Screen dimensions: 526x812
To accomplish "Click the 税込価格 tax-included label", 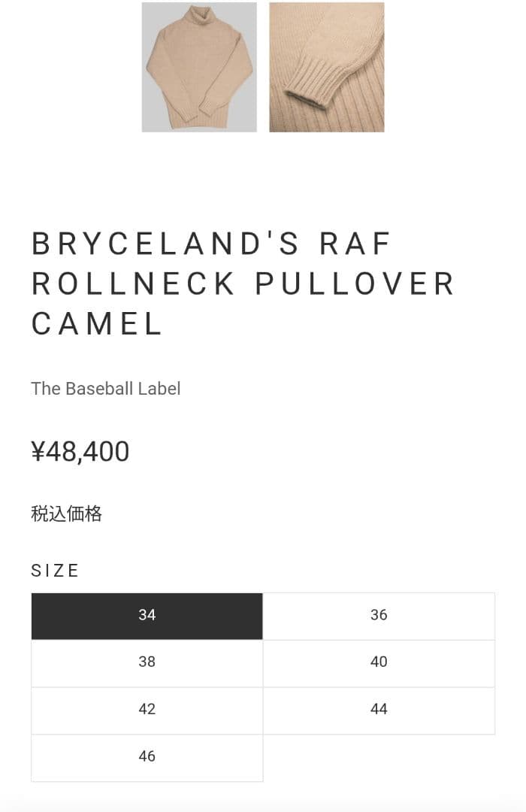I will 66,514.
